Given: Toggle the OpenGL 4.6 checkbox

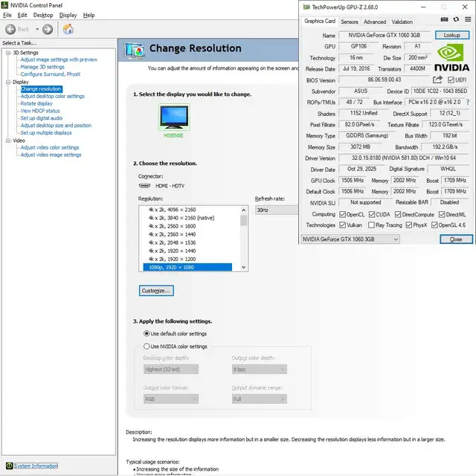Looking at the screenshot, I should click(434, 225).
